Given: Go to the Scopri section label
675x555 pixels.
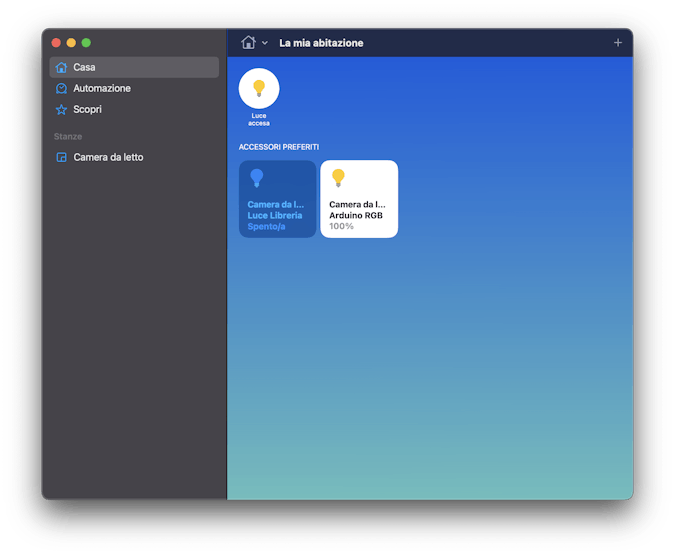Looking at the screenshot, I should tap(88, 110).
